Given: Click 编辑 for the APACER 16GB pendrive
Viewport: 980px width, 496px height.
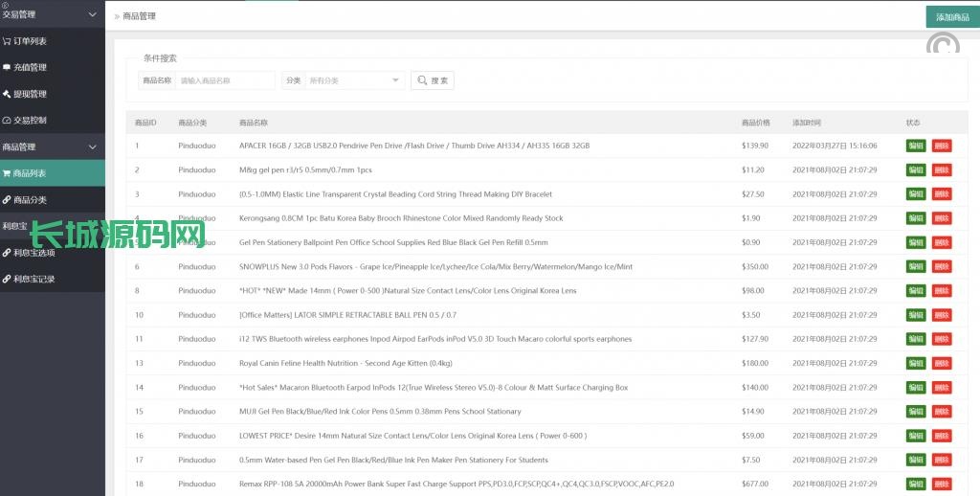Looking at the screenshot, I should coord(916,146).
